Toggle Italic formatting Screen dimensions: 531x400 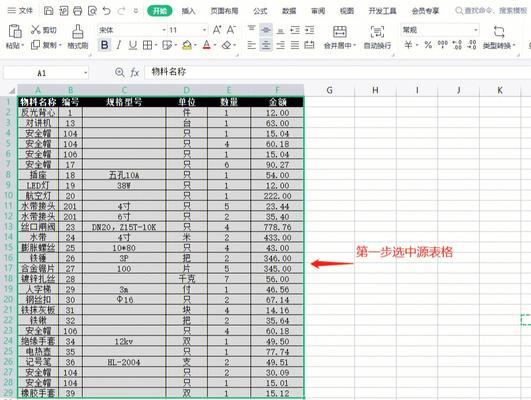pos(119,45)
